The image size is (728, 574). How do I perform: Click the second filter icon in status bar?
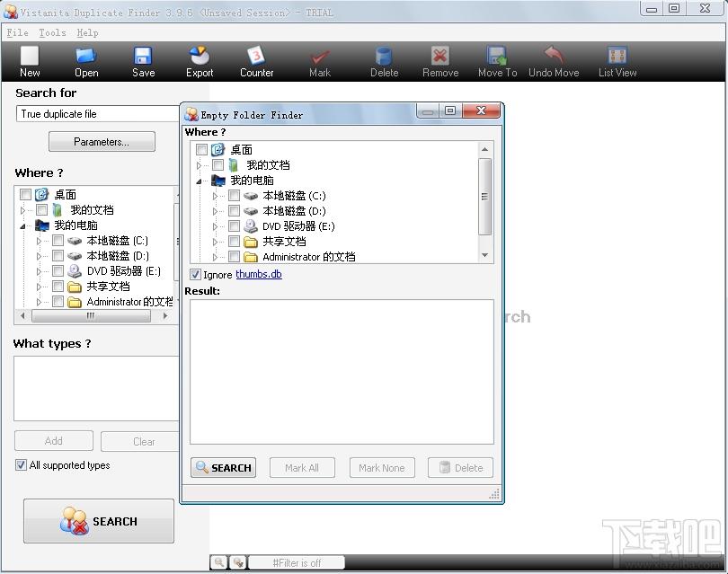pos(238,562)
